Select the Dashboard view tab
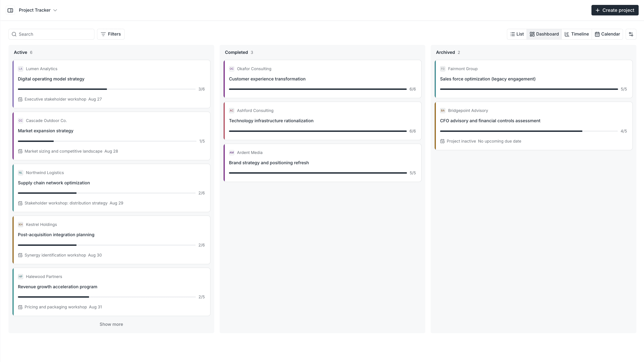Screen dimensions: 644x362 pyautogui.click(x=544, y=34)
